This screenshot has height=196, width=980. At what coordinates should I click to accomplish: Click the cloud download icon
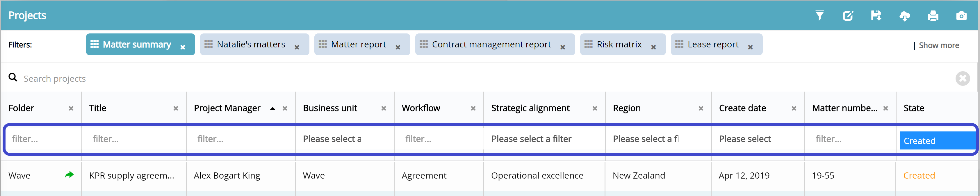coord(904,16)
